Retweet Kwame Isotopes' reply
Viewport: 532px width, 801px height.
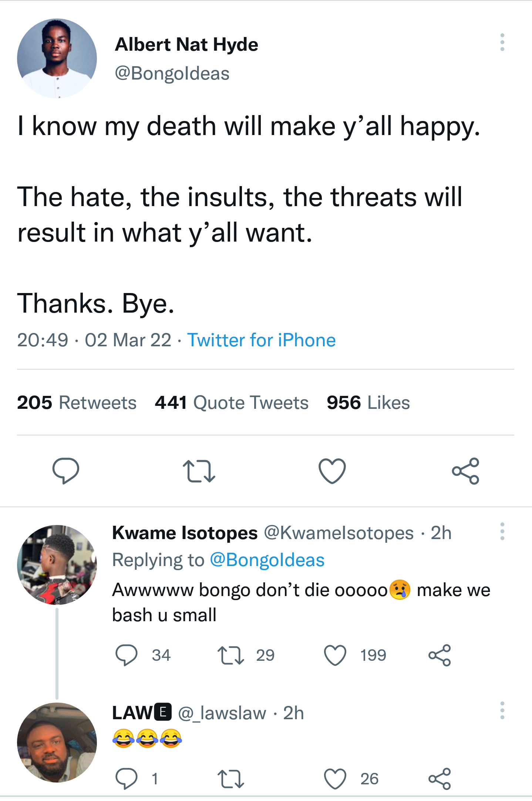point(230,655)
